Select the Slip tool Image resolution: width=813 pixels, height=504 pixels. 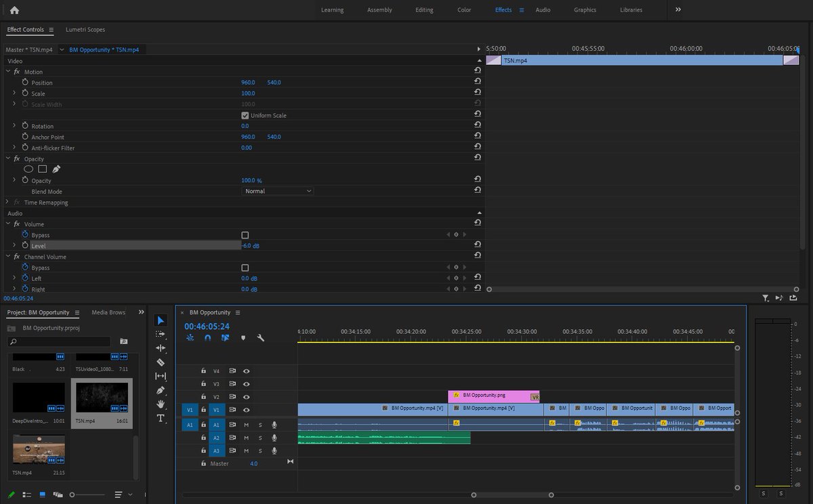161,376
